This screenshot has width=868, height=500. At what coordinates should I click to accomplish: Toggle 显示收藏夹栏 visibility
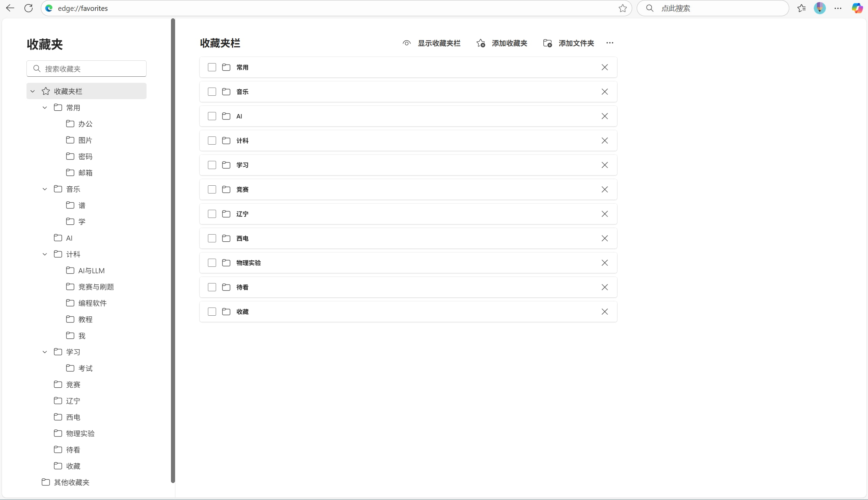431,43
